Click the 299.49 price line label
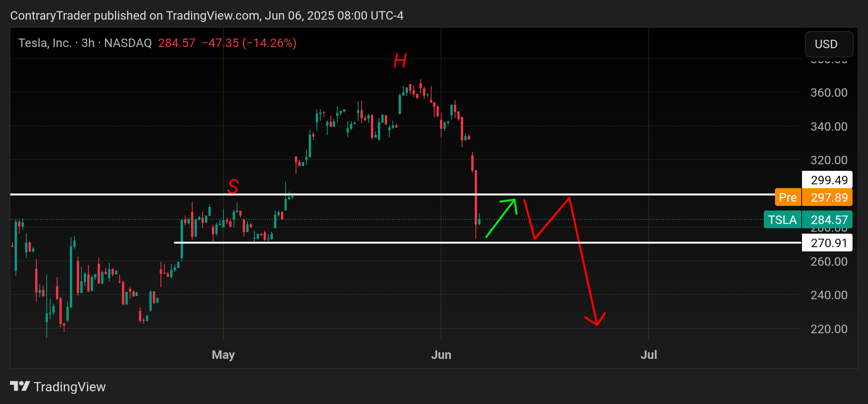Viewport: 868px width, 404px height. pyautogui.click(x=827, y=180)
